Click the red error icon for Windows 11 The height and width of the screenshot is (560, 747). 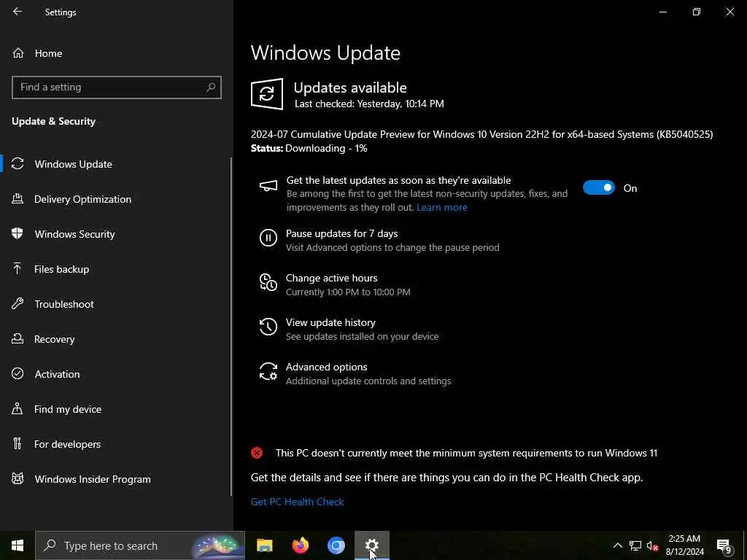coord(257,453)
